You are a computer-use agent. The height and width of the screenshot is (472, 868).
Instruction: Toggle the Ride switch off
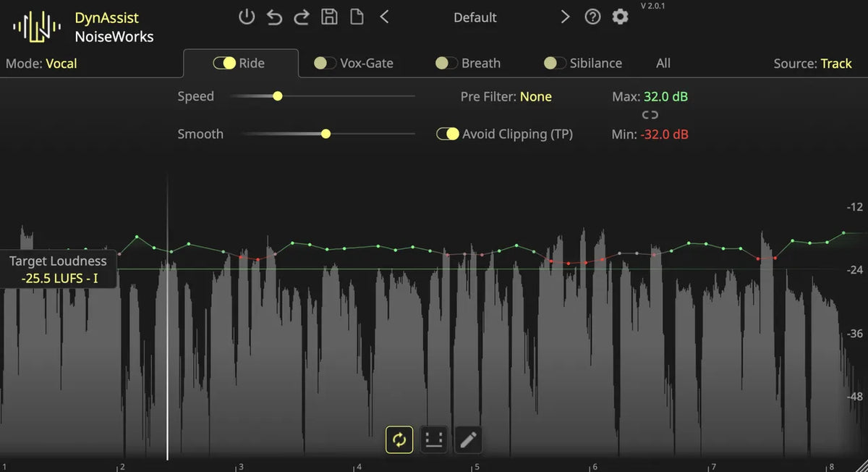coord(224,63)
